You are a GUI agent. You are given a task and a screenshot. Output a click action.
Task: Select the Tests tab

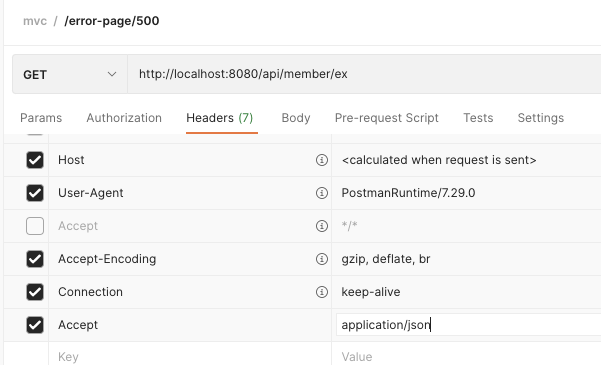pyautogui.click(x=478, y=118)
